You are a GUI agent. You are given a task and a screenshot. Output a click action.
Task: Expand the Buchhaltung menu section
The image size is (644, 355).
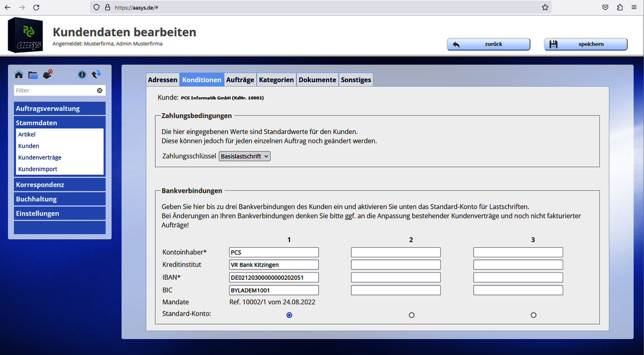tap(60, 199)
